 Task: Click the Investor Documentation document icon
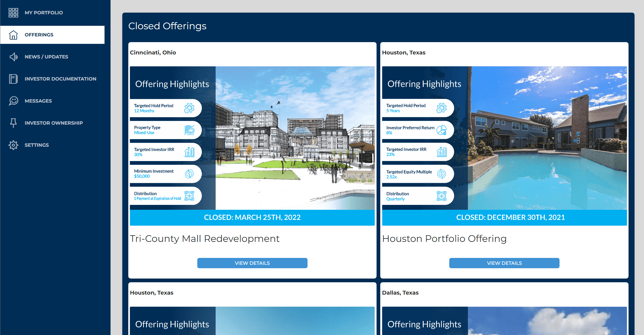tap(13, 79)
